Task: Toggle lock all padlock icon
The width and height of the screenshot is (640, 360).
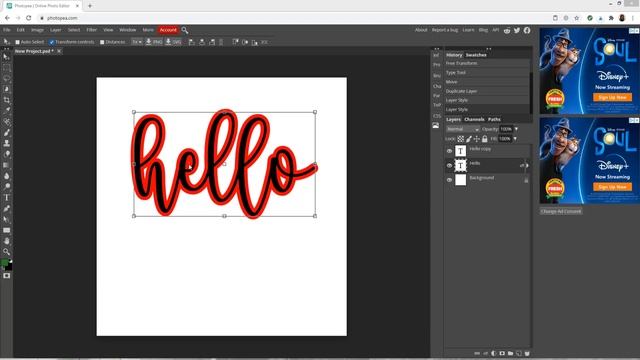Action: tap(484, 139)
